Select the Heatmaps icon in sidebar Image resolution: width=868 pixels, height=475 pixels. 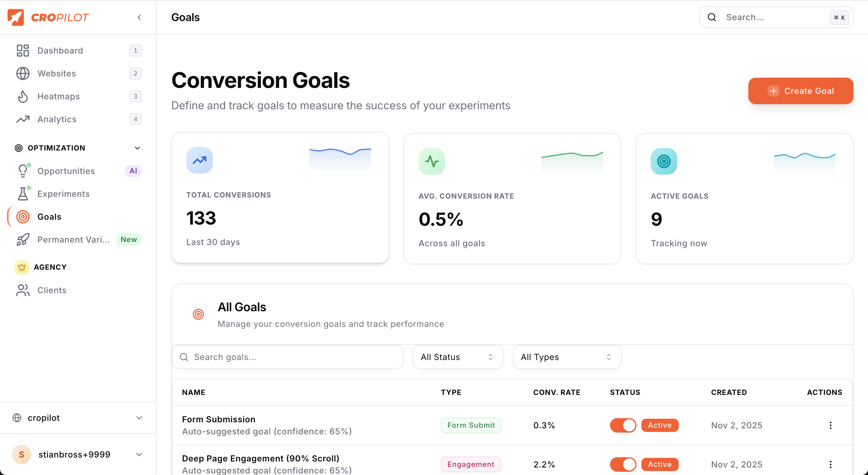click(x=22, y=96)
